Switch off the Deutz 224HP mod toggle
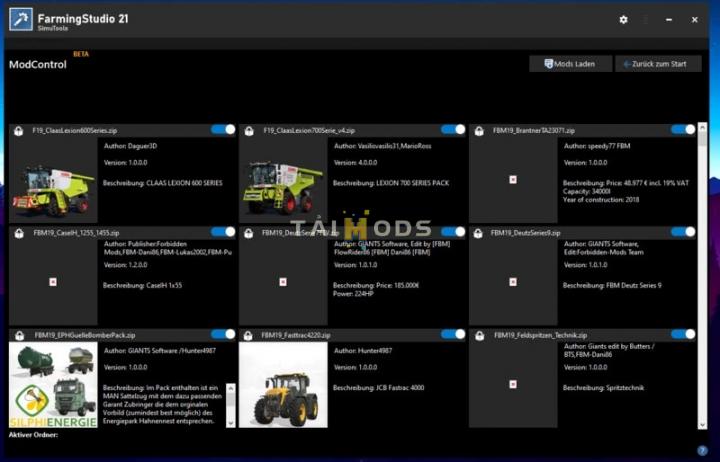The width and height of the screenshot is (720, 462). pos(453,232)
